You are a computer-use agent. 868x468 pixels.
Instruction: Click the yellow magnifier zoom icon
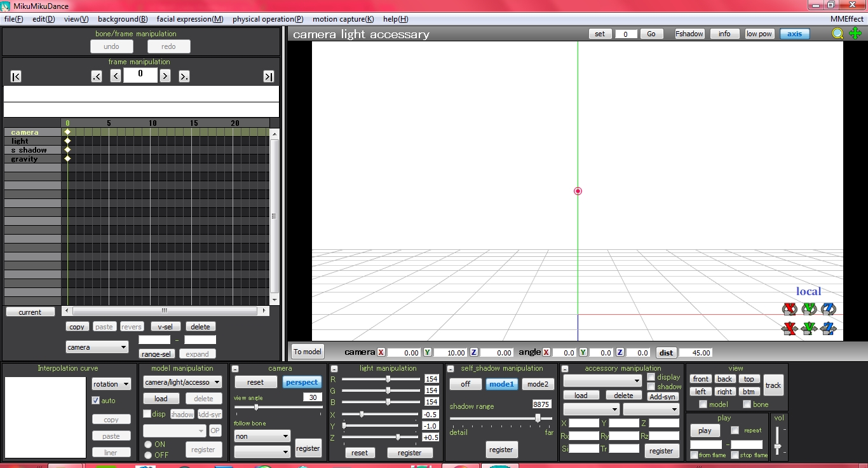tap(838, 34)
